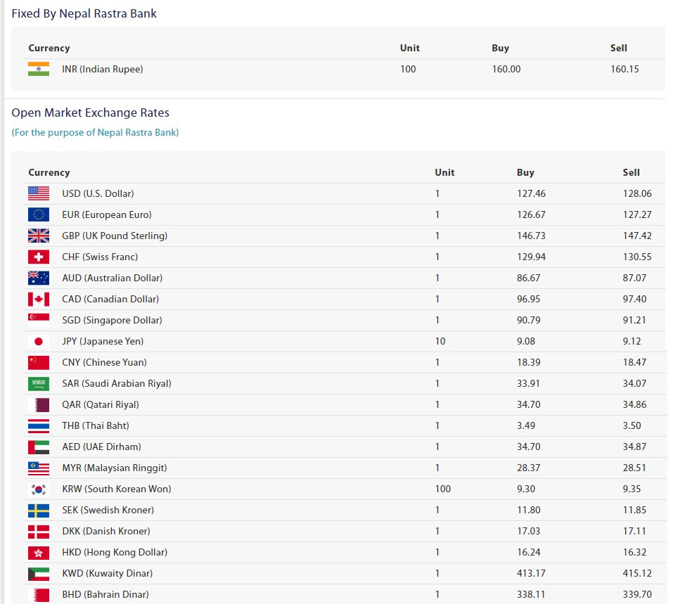This screenshot has height=616, width=685.
Task: Select QAR (Qatari Riyal) label
Action: 101,404
